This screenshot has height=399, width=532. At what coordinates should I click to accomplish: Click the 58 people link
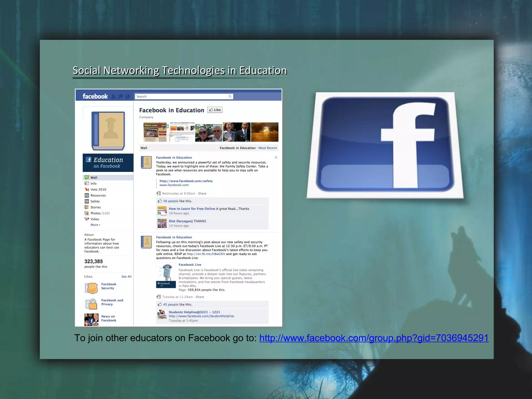[171, 201]
